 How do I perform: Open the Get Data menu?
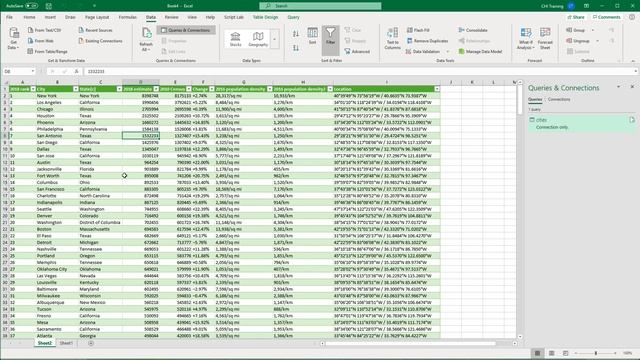[13, 39]
